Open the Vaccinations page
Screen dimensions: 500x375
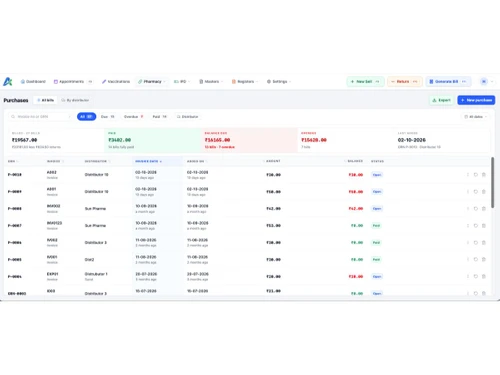(x=116, y=81)
